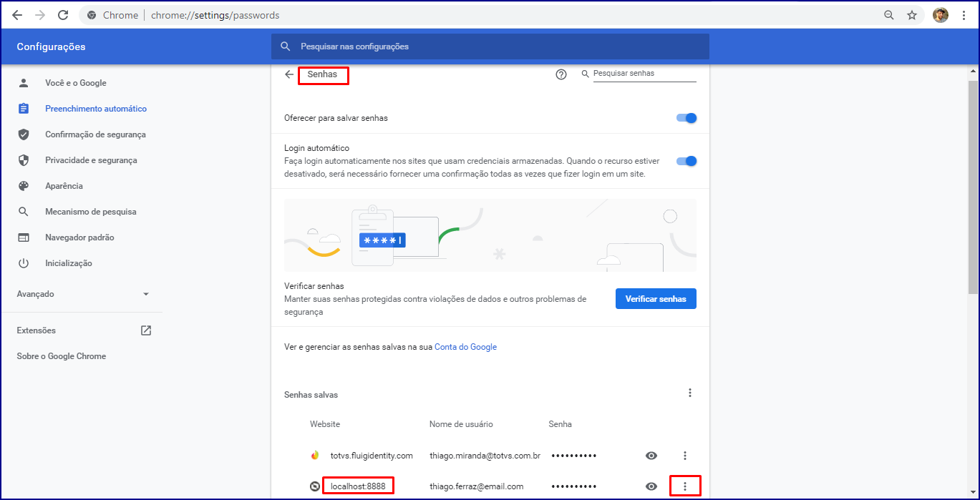Click the shield icon for Privacidade e segurança
This screenshot has height=500, width=980.
(x=24, y=160)
